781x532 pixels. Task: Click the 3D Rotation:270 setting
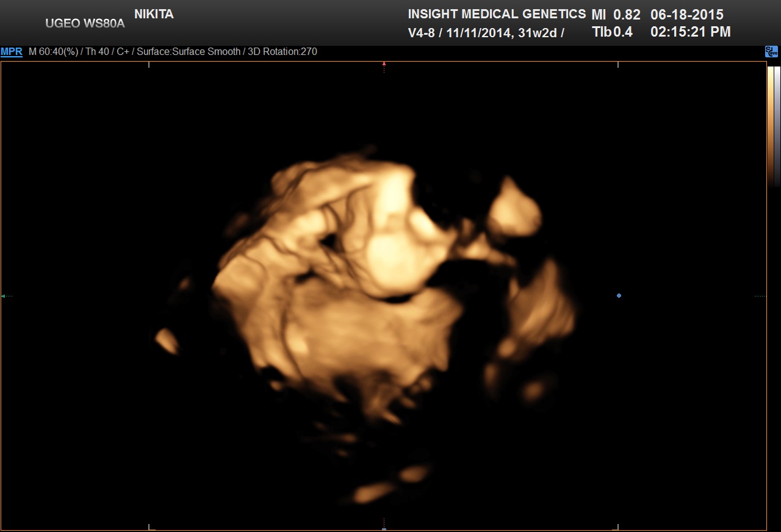tap(282, 52)
